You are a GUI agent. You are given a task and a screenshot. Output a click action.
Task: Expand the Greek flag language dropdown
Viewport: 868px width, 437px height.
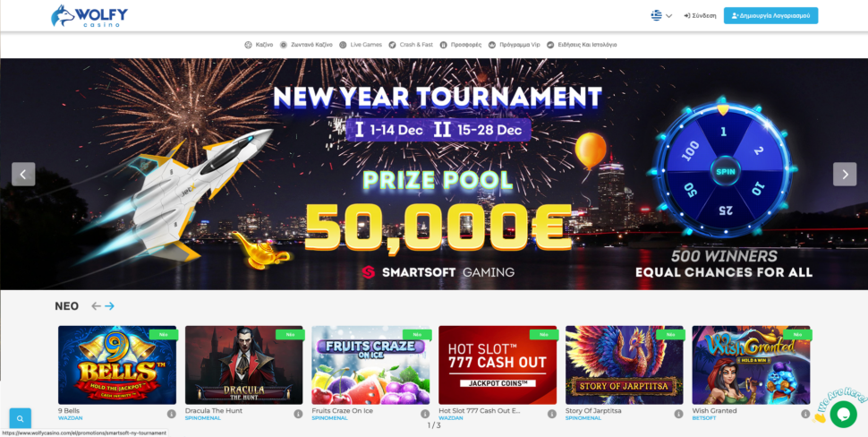(661, 15)
